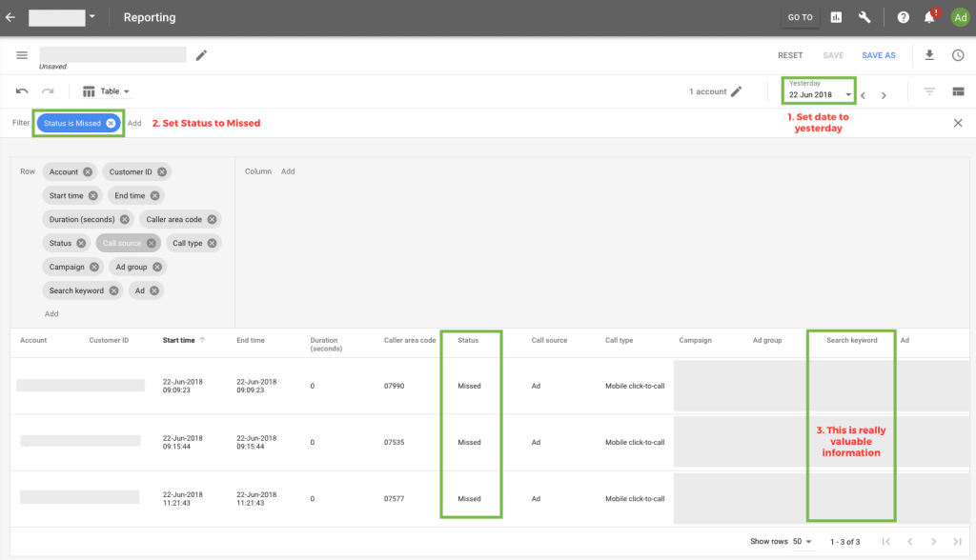The image size is (976, 560).
Task: Download the report using the download icon
Action: [929, 55]
